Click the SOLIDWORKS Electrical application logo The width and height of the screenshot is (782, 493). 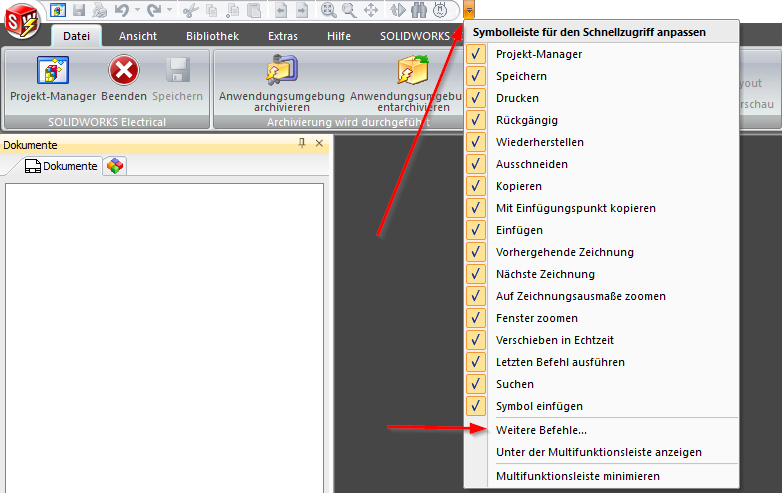(x=22, y=18)
